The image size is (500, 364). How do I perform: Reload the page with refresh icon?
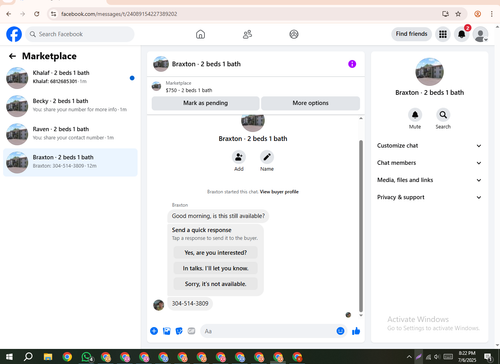coord(37,14)
